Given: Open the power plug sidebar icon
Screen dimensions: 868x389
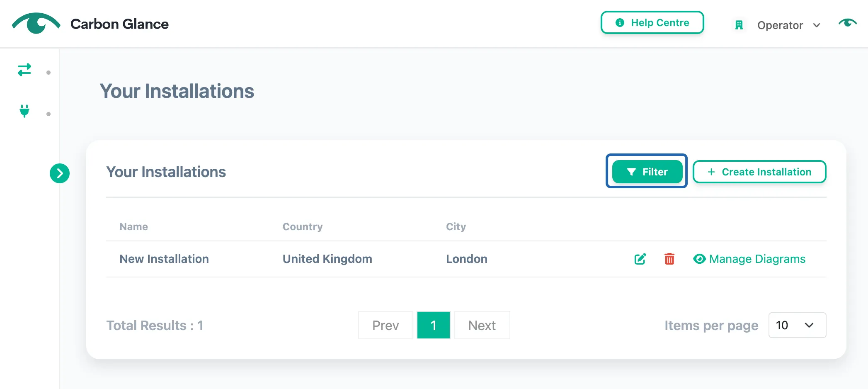Looking at the screenshot, I should coord(24,111).
